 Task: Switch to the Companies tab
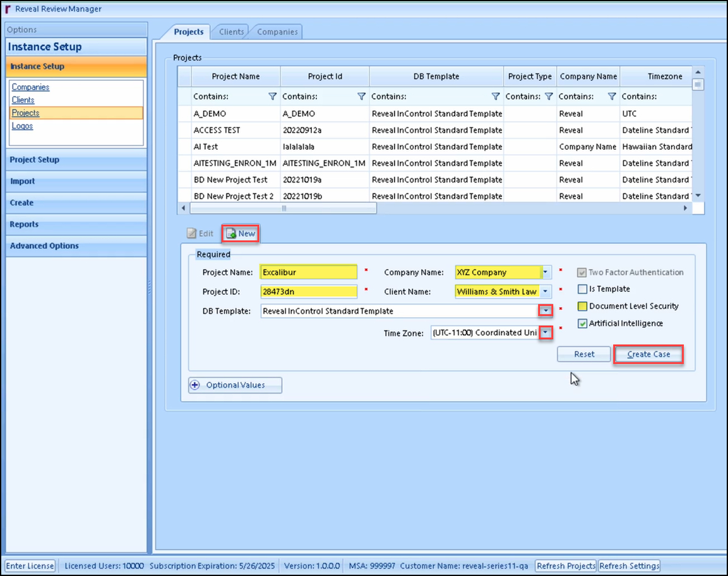pos(277,32)
